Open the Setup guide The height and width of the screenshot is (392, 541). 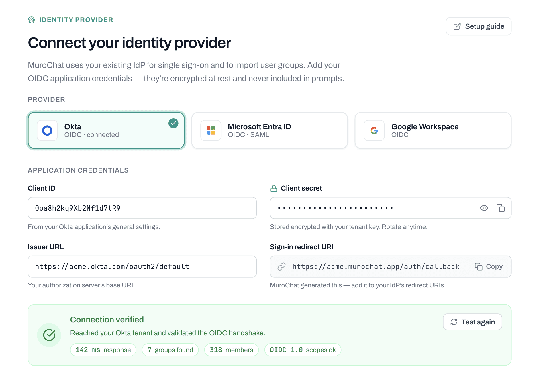point(479,26)
